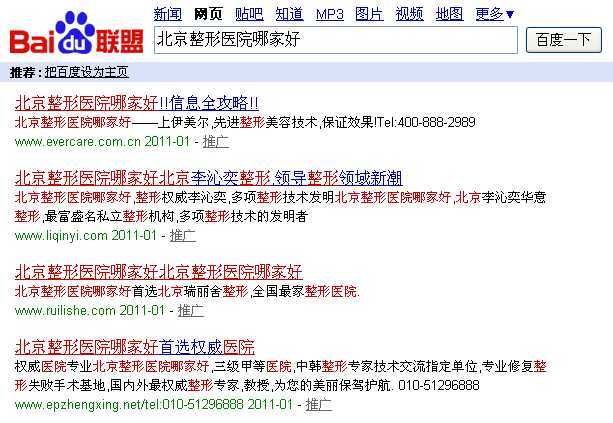The image size is (613, 423).
Task: Focus the search input field
Action: (x=336, y=40)
